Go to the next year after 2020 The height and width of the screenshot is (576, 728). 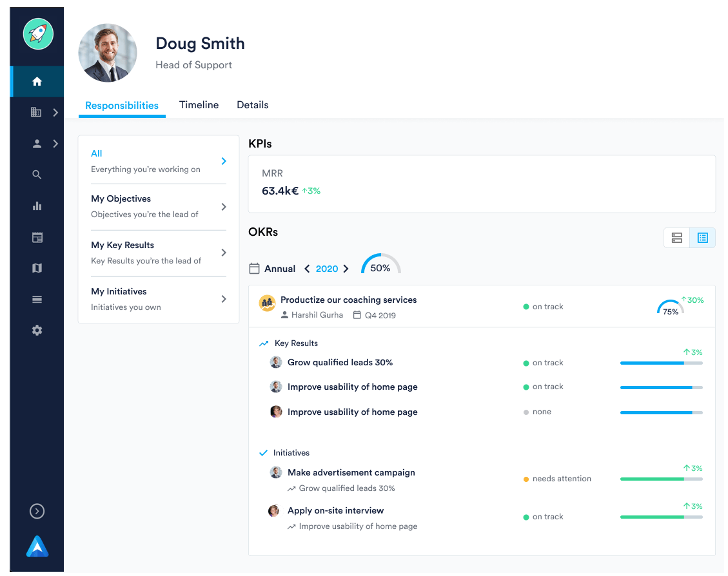coord(346,269)
